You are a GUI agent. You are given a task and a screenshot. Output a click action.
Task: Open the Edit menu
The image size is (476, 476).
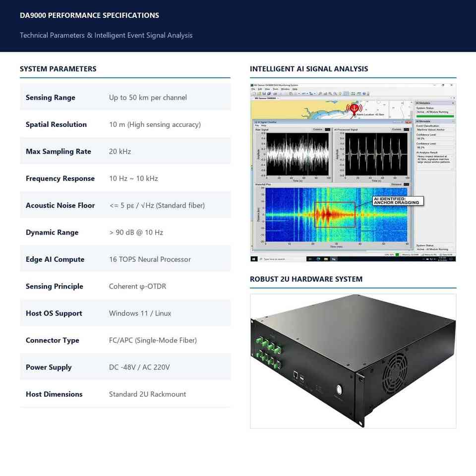tap(260, 89)
